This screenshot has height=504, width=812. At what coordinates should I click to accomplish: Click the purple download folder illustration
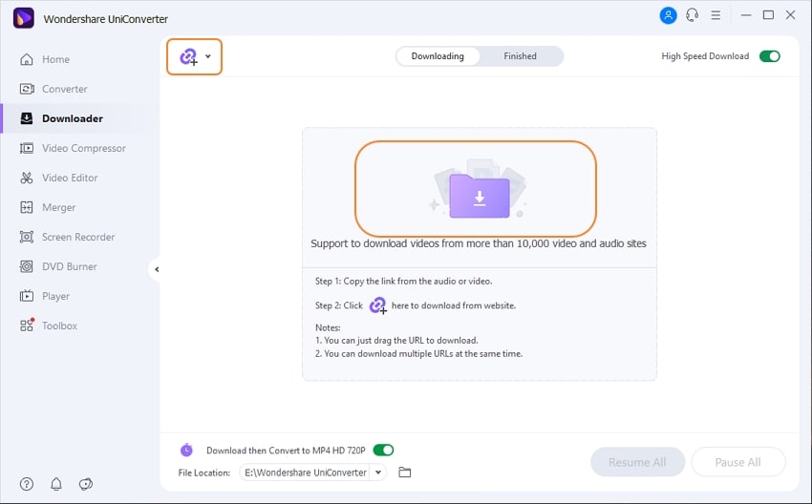(480, 196)
